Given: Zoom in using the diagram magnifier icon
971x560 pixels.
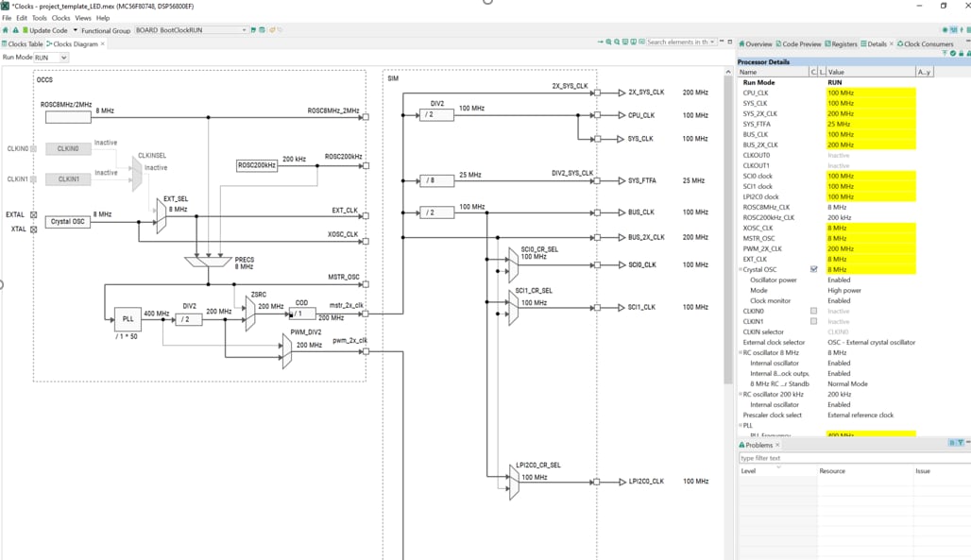Looking at the screenshot, I should click(x=609, y=42).
